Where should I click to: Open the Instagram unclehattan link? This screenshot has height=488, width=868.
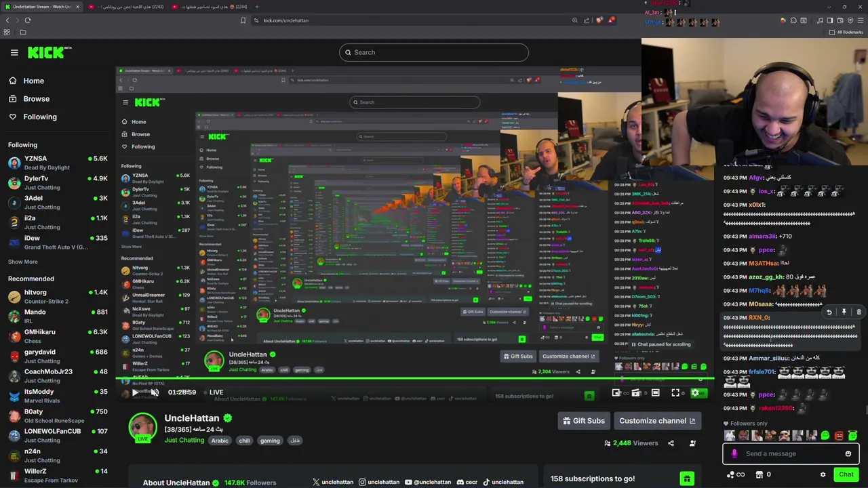point(379,483)
